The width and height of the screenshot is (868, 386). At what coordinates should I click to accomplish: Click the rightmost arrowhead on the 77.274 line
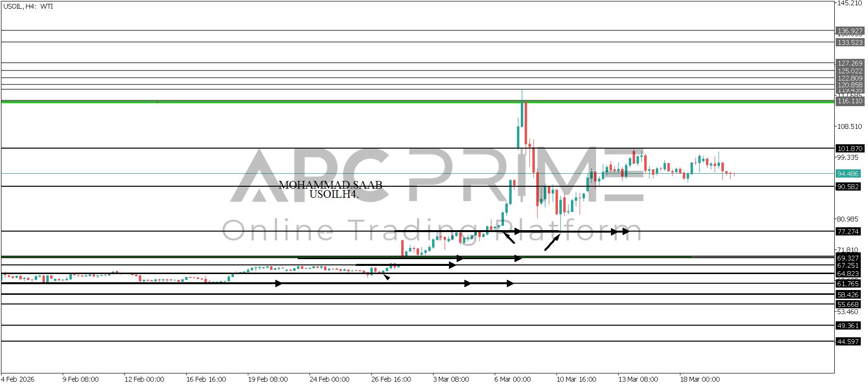tap(625, 232)
